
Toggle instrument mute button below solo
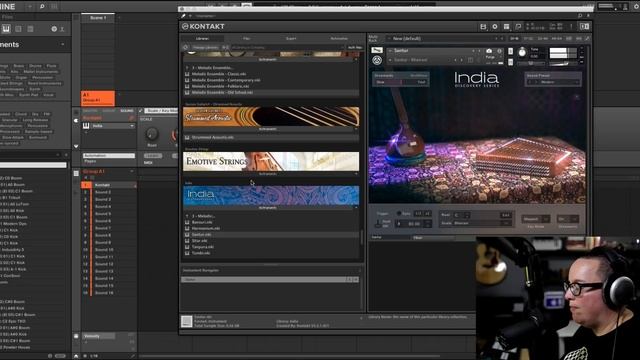pos(510,62)
